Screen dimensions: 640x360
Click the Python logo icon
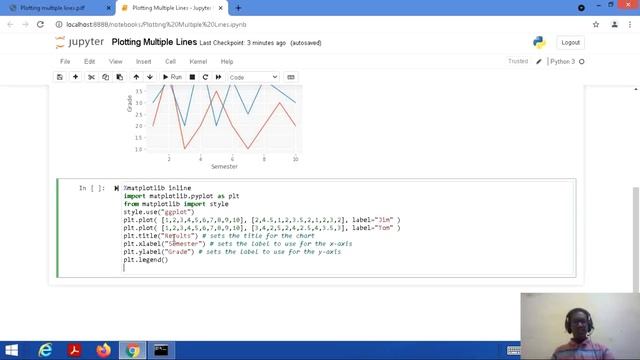(x=539, y=42)
